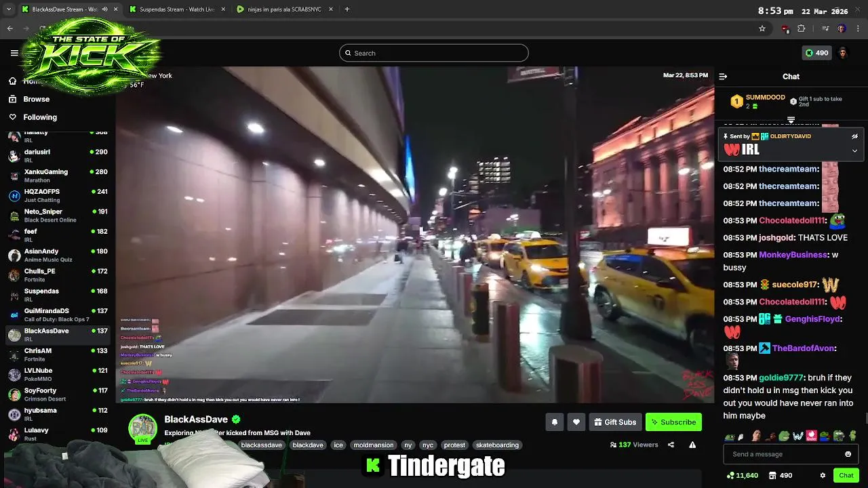868x488 pixels.
Task: Click username TheBardofAvon in chat
Action: 803,348
